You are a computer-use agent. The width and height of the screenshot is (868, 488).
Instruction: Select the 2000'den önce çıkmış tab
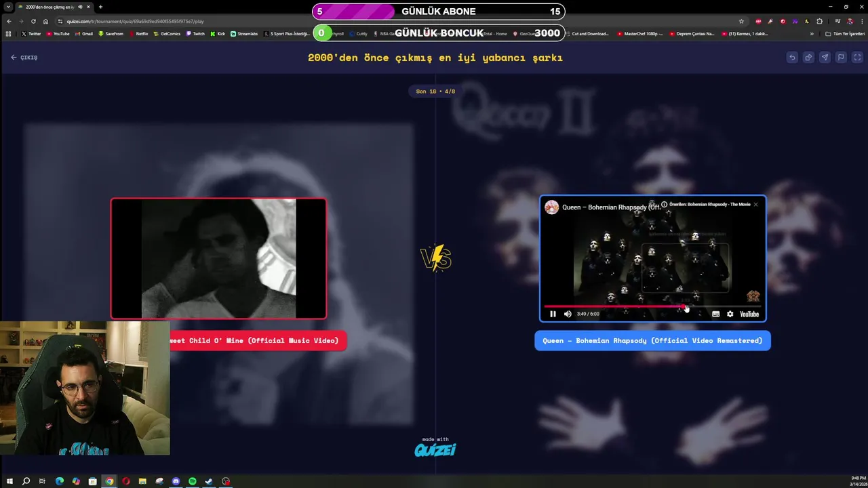[56, 7]
